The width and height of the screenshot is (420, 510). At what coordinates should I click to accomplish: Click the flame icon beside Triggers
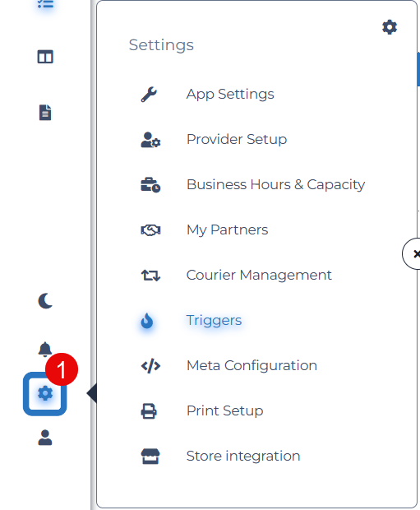click(147, 321)
